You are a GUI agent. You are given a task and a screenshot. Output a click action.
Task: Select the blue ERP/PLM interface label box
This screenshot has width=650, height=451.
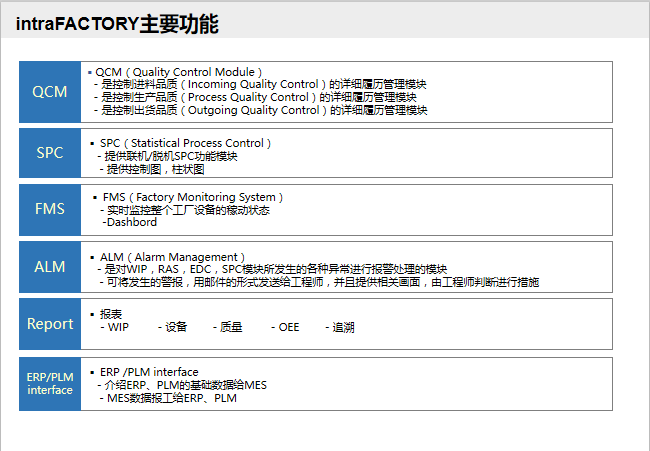point(50,384)
